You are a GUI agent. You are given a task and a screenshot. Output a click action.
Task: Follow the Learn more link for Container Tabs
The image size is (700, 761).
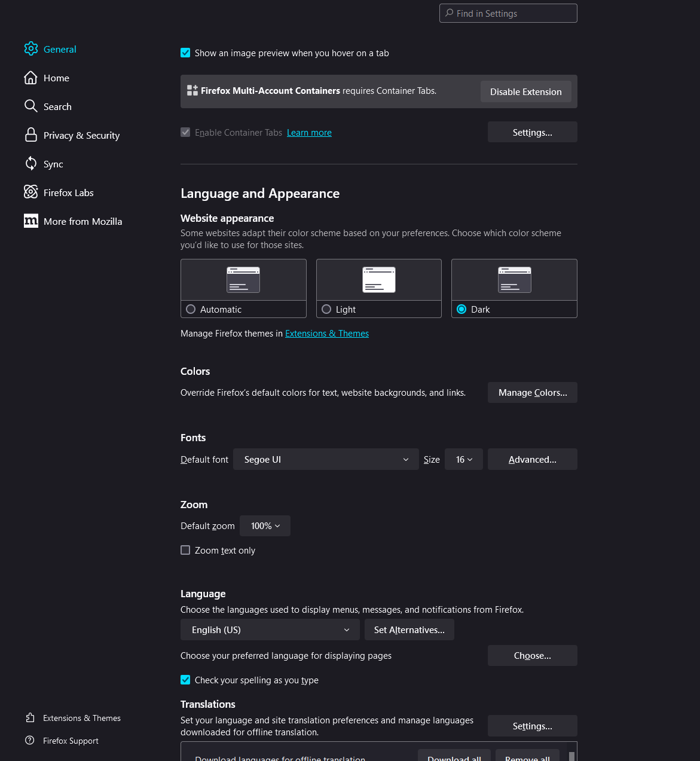[309, 133]
